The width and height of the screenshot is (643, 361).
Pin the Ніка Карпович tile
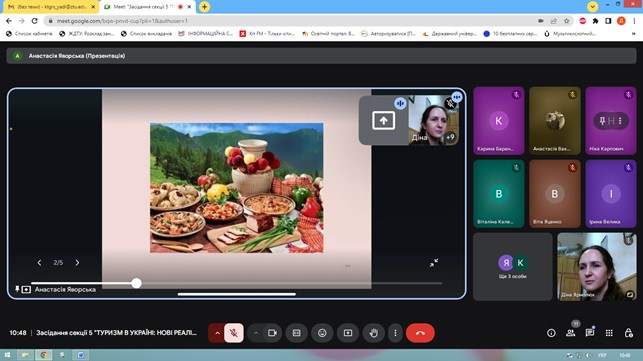(x=602, y=121)
